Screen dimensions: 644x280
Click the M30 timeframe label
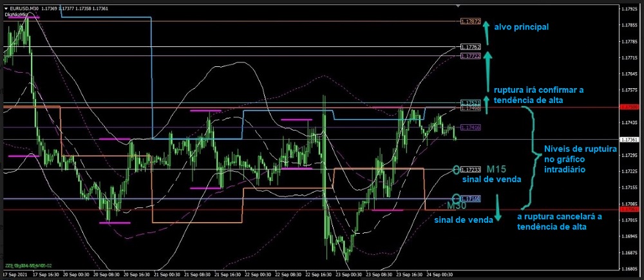[x=457, y=206]
